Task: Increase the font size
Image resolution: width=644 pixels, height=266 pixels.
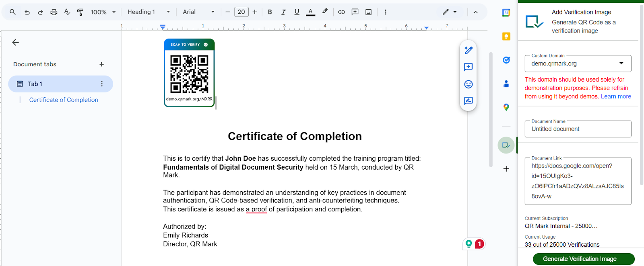Action: (x=255, y=12)
